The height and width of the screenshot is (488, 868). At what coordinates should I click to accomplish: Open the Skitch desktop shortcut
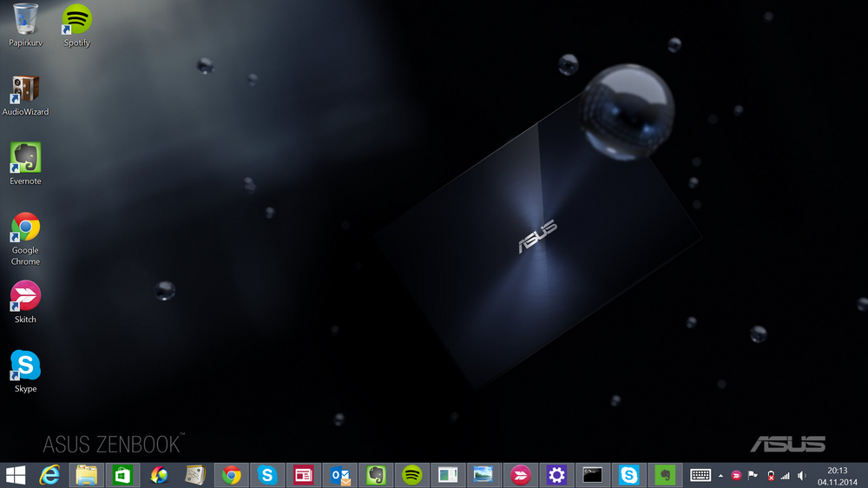(25, 302)
